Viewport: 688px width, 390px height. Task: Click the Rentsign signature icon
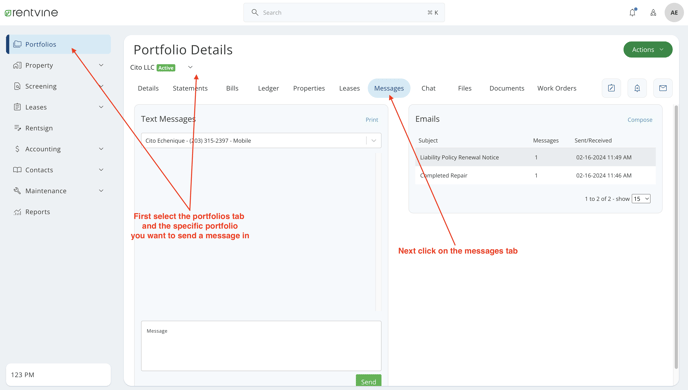18,128
